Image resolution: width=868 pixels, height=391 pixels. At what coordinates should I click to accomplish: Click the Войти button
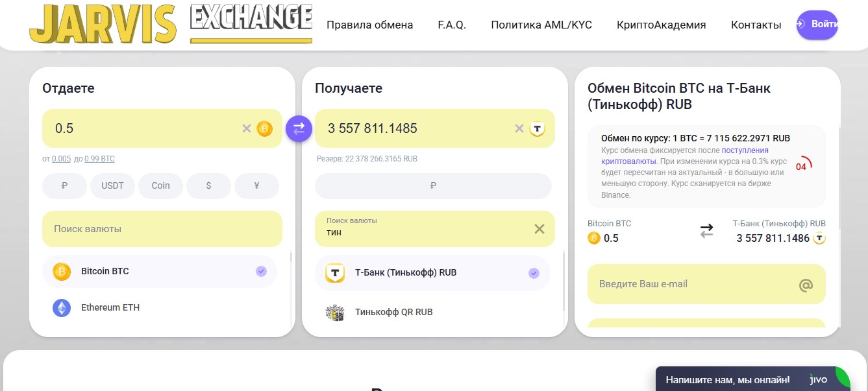point(817,25)
